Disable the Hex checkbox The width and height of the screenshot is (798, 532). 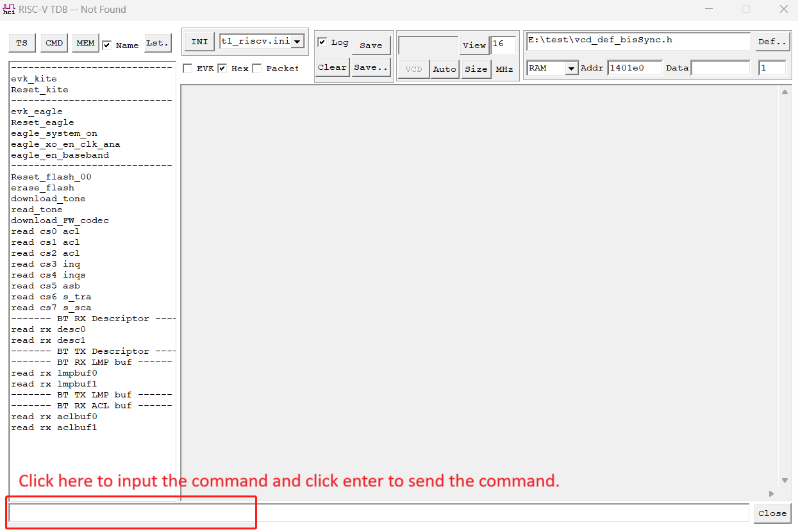coord(222,69)
